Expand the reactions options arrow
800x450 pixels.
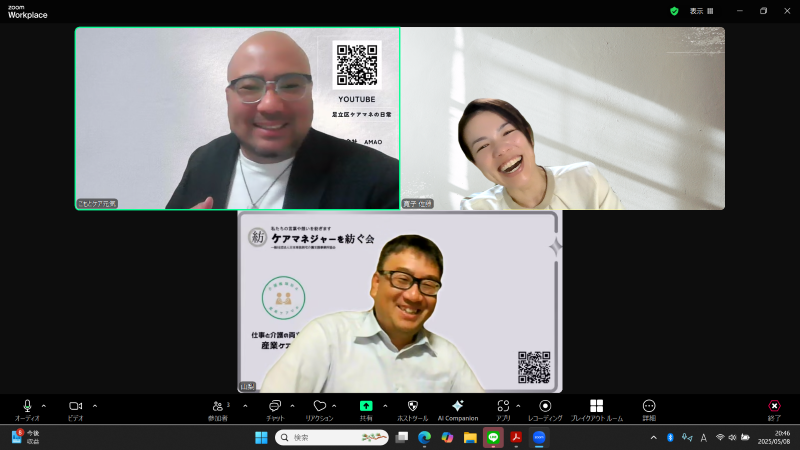coord(334,406)
